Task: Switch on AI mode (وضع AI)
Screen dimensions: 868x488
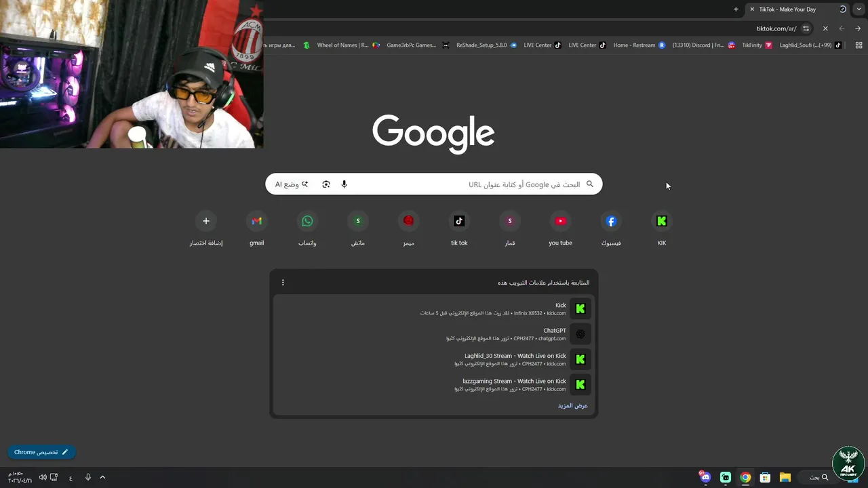Action: point(292,184)
